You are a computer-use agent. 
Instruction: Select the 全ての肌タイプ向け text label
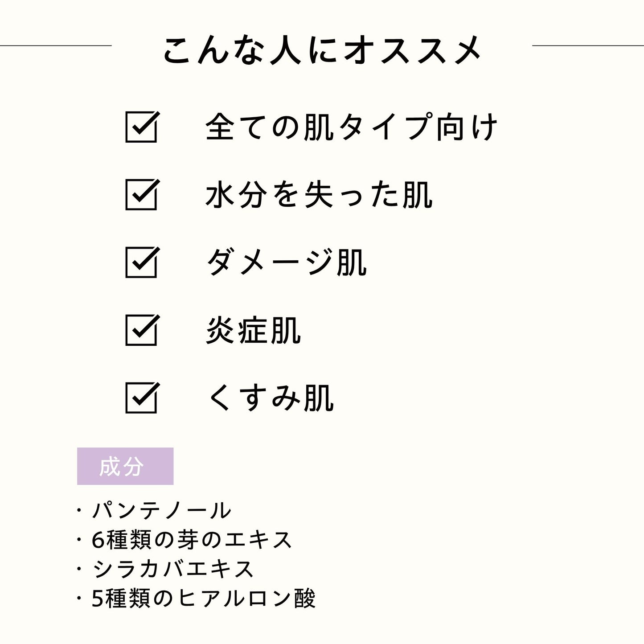coord(351,127)
